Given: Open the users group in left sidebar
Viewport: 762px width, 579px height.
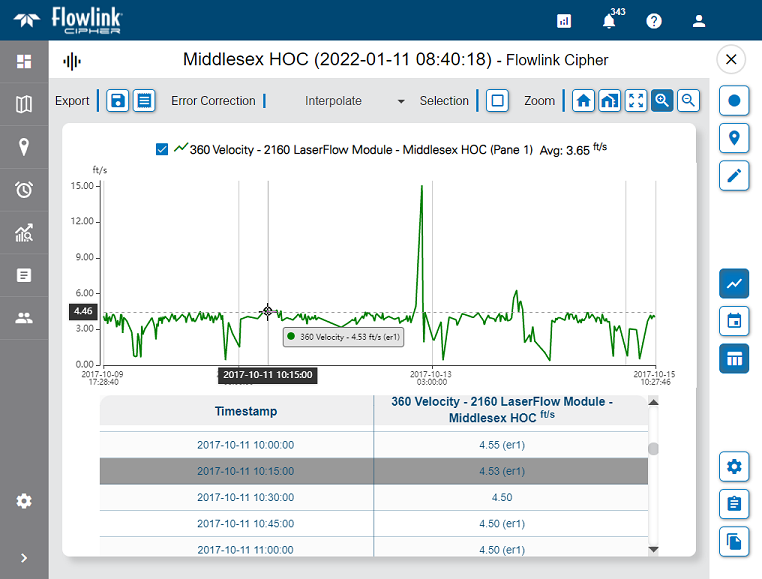Looking at the screenshot, I should tap(24, 318).
